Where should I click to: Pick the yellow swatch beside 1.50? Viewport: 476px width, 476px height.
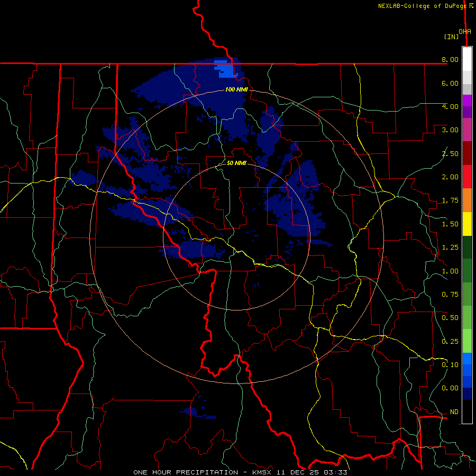[x=467, y=224]
